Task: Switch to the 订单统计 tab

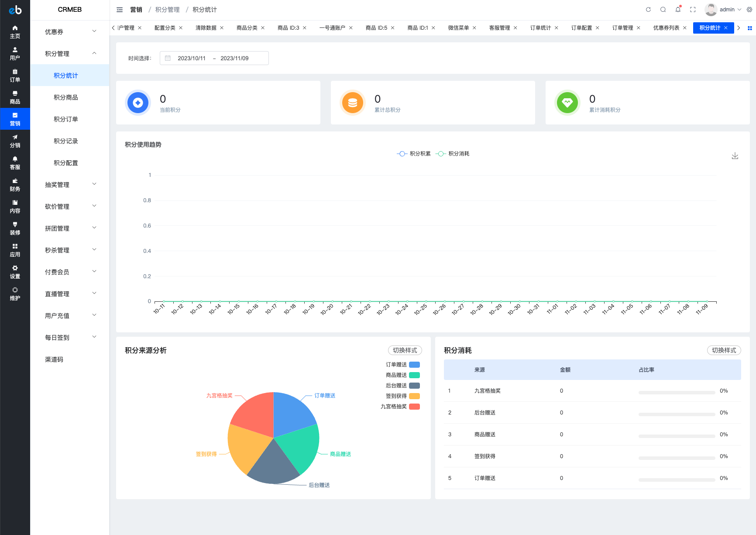Action: point(540,28)
